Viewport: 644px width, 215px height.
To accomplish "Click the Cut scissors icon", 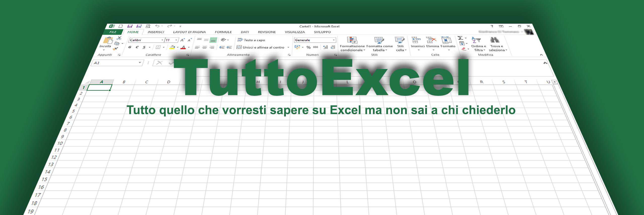I will [119, 38].
